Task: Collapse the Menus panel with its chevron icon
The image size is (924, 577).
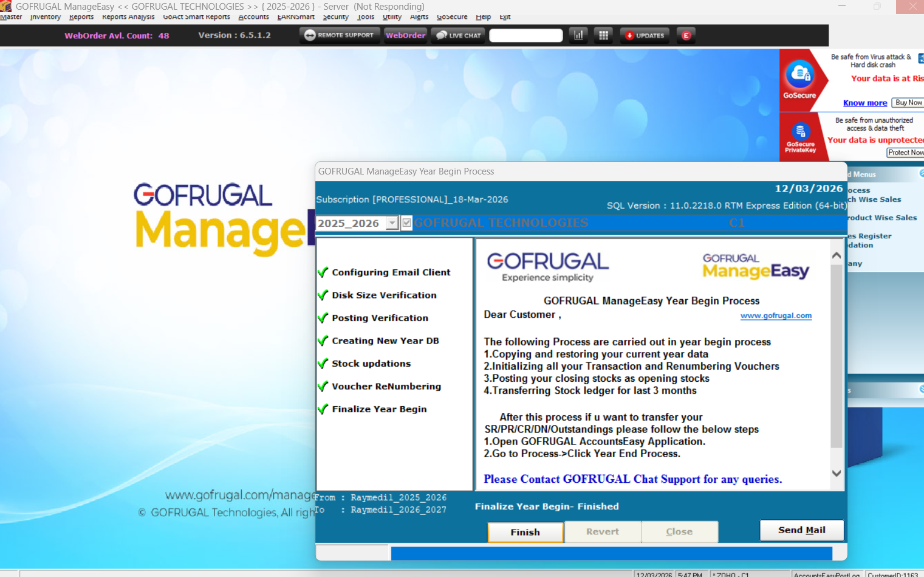Action: [921, 174]
